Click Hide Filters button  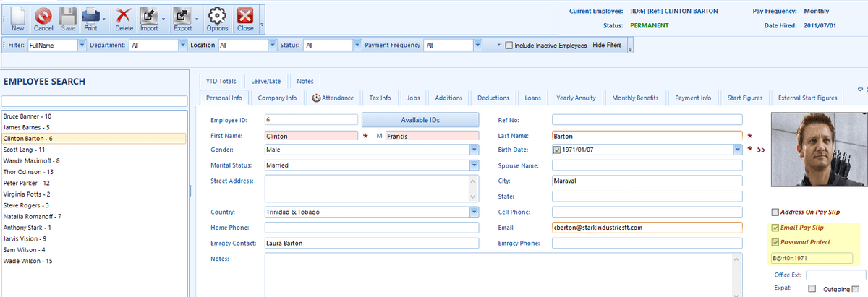(607, 45)
